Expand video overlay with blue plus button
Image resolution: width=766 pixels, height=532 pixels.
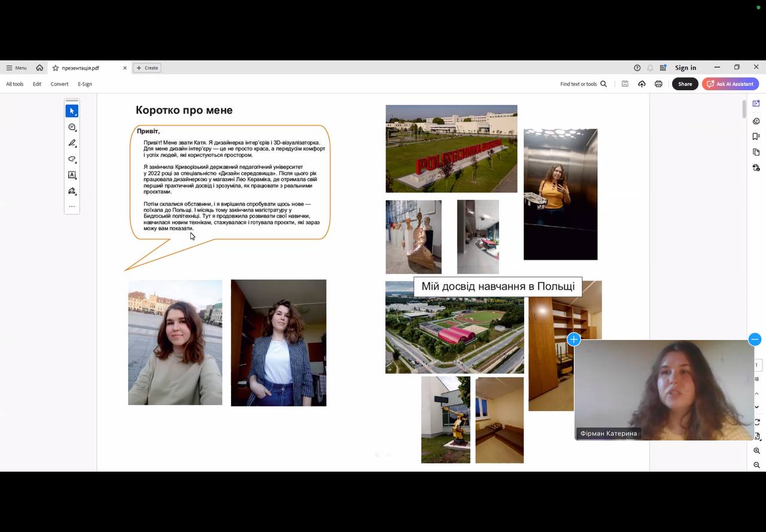[573, 339]
